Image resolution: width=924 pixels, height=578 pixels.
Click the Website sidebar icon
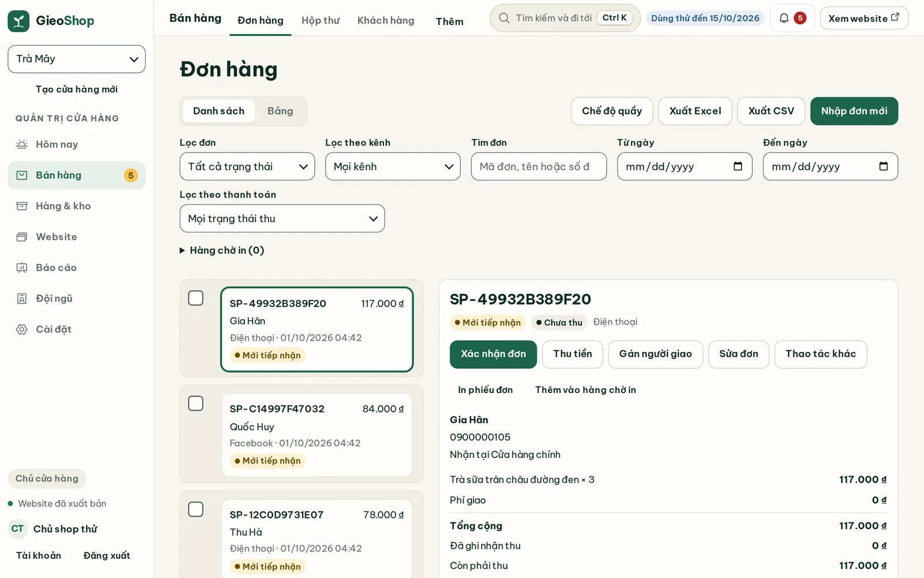(x=22, y=237)
